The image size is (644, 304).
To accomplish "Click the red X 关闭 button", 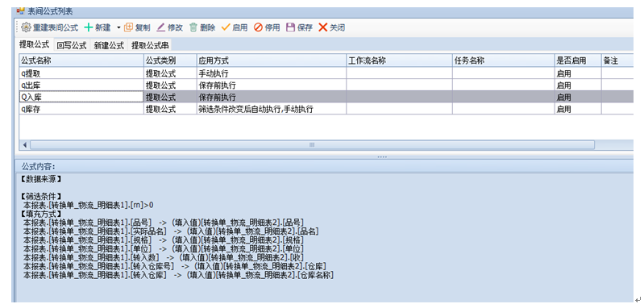I will 323,27.
